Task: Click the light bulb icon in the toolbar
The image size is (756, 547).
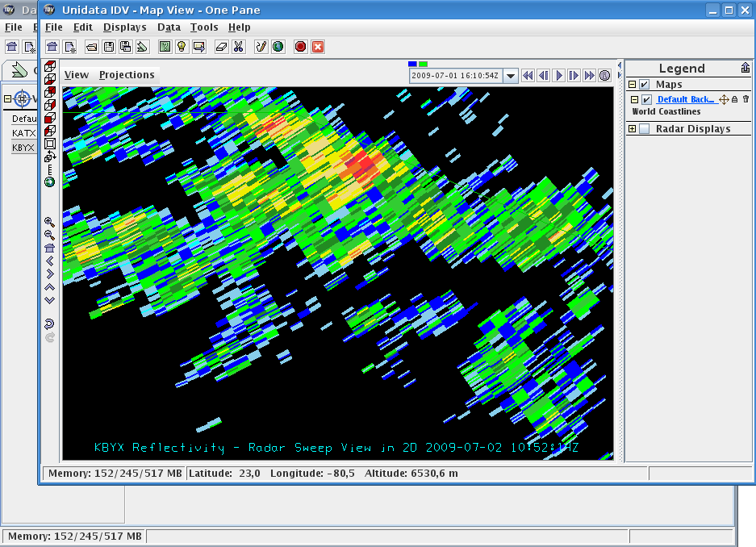Action: click(182, 47)
